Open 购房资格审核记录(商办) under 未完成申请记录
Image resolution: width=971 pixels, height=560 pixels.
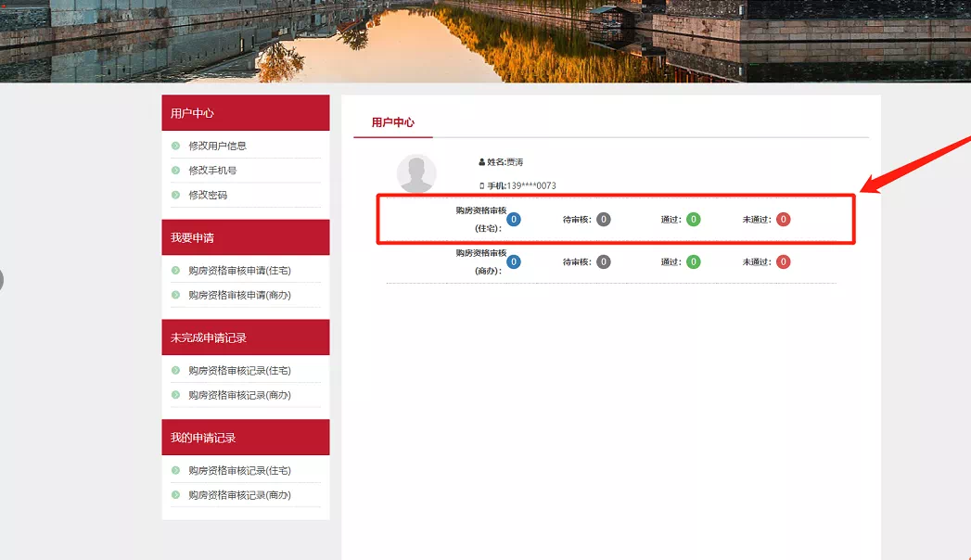pos(239,396)
